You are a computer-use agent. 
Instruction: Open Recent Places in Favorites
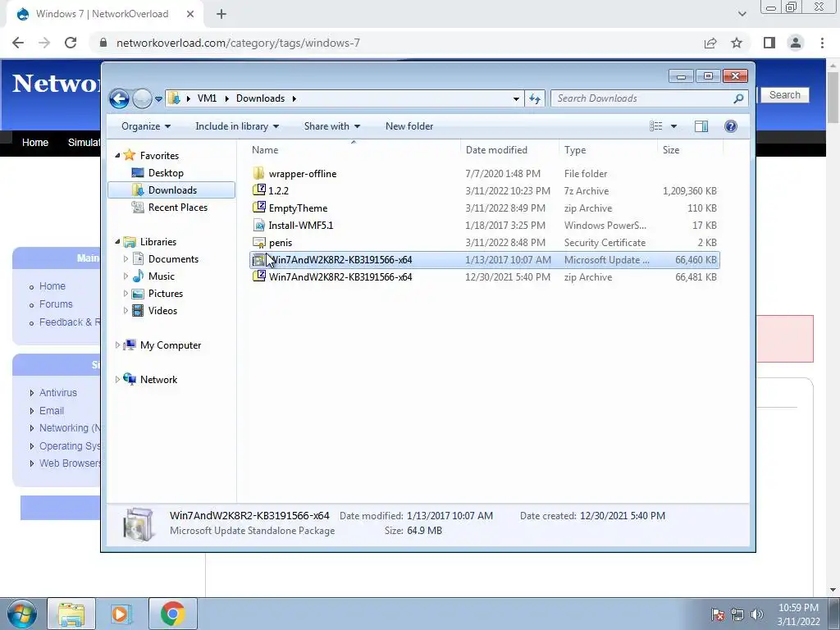(x=177, y=208)
